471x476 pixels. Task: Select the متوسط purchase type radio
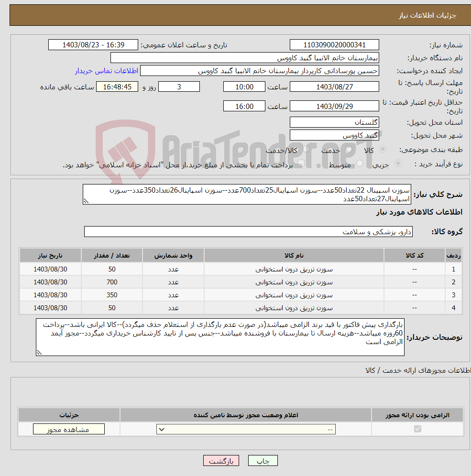point(360,163)
